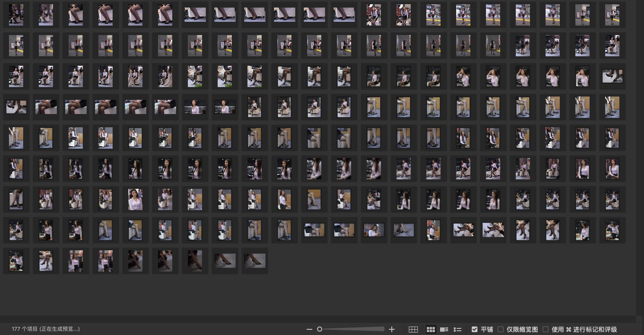
Task: Toggle the grid lock icon beside the slider
Action: pyautogui.click(x=413, y=329)
